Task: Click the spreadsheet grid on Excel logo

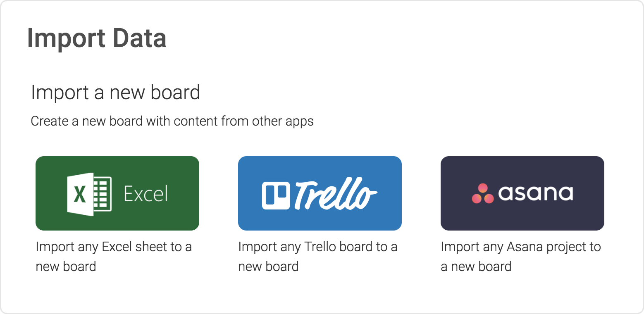Action: click(x=102, y=194)
